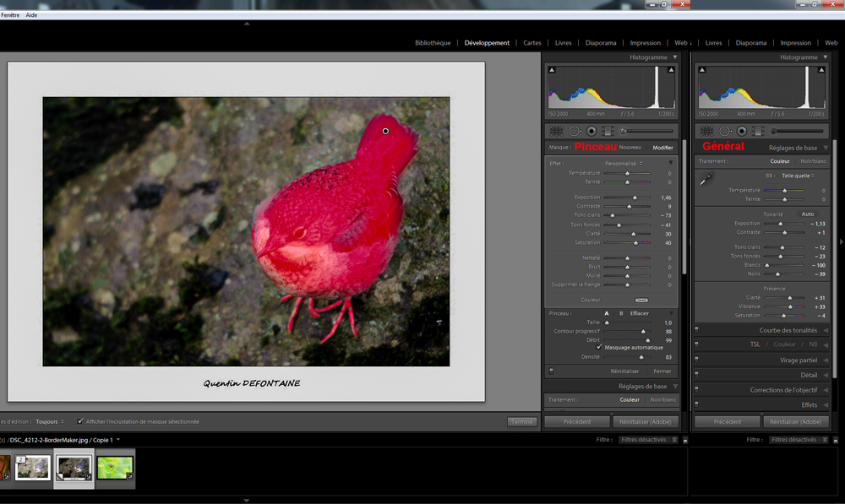The width and height of the screenshot is (845, 504).
Task: Toggle the TSL panel switch
Action: (x=697, y=344)
